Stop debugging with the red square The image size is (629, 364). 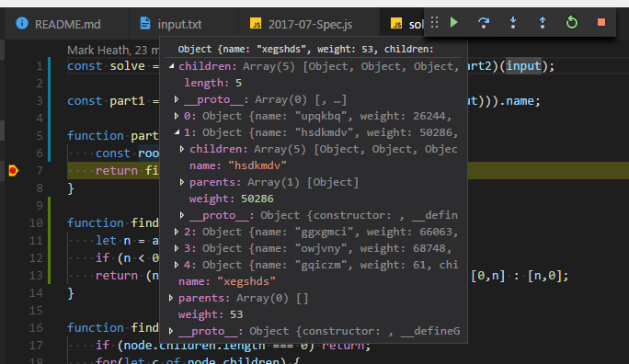tap(600, 22)
